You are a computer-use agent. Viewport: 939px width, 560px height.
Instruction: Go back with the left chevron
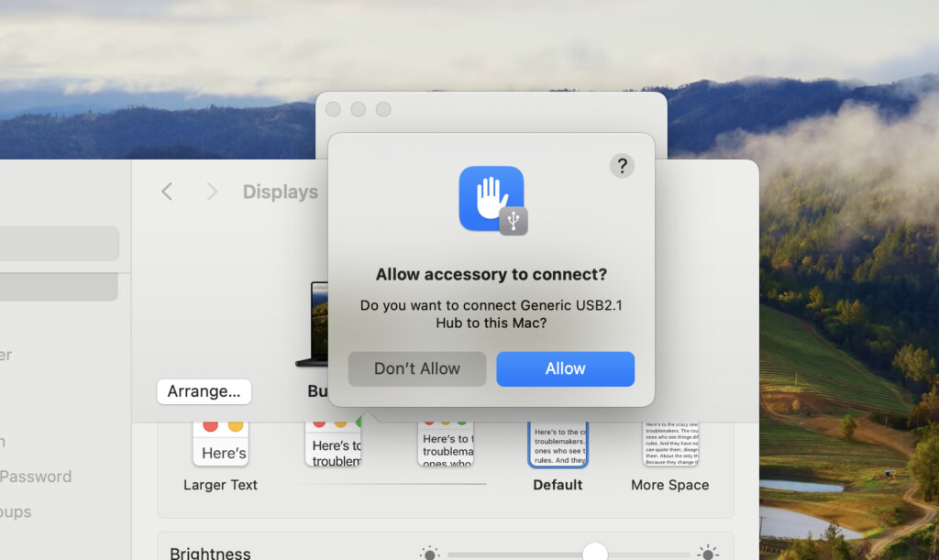pyautogui.click(x=167, y=192)
